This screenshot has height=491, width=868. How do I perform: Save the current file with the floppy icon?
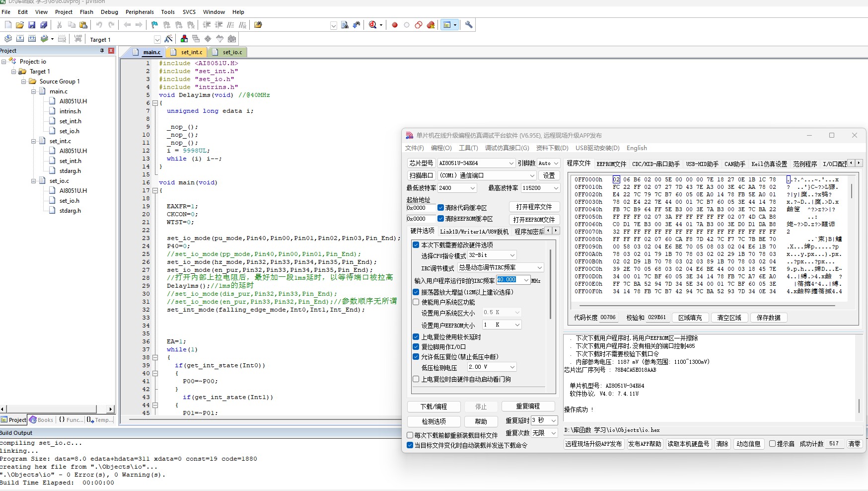tap(32, 25)
